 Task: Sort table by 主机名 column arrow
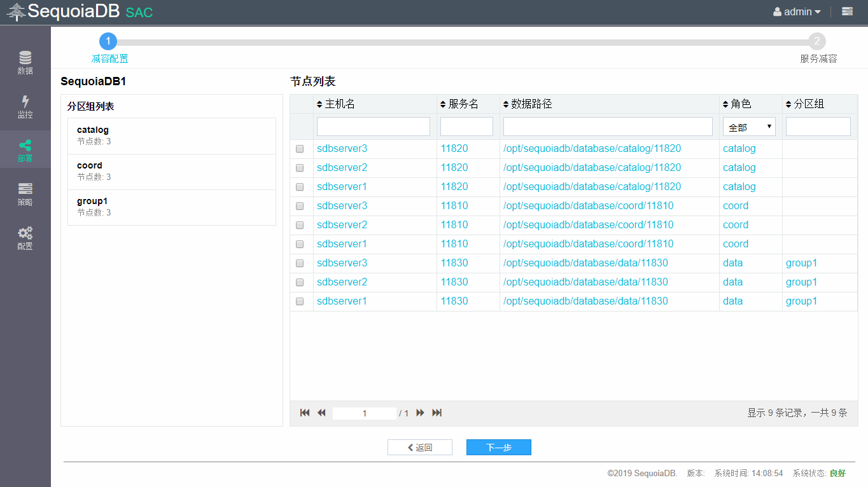(x=319, y=104)
